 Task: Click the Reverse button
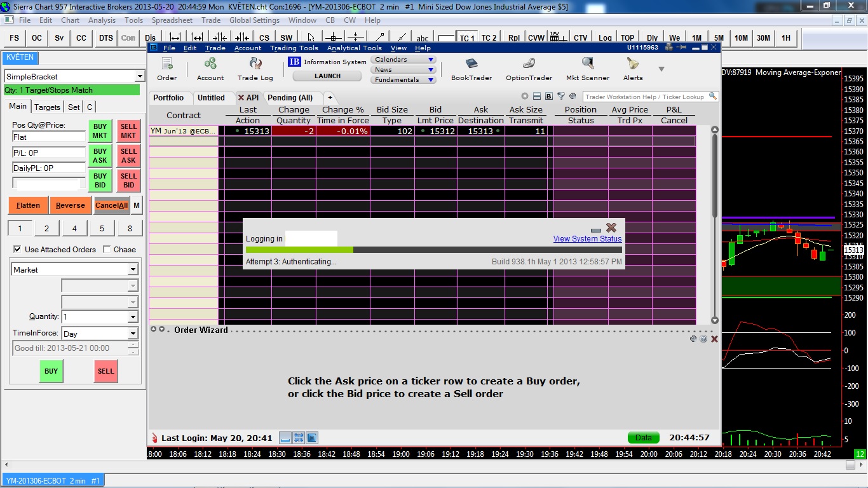coord(70,205)
